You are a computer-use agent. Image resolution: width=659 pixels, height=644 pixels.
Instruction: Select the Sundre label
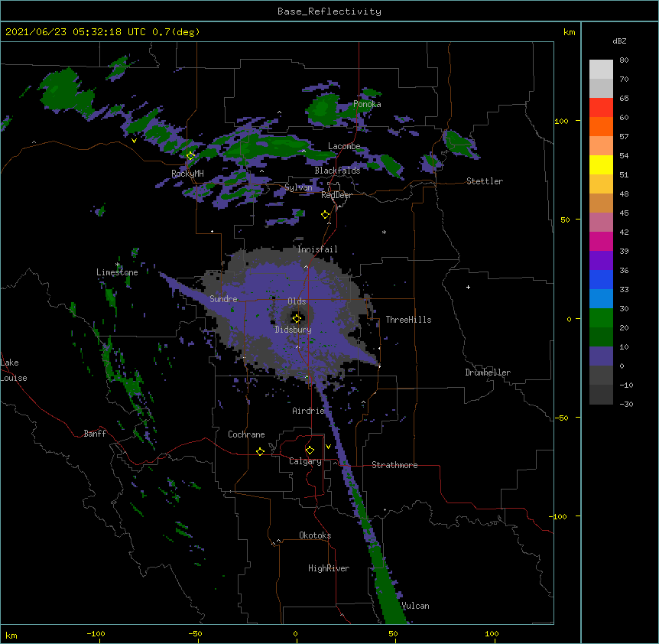click(223, 299)
